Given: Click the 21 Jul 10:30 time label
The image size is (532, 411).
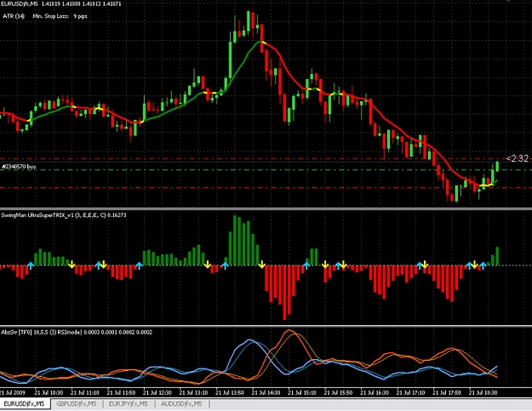Looking at the screenshot, I should [49, 392].
